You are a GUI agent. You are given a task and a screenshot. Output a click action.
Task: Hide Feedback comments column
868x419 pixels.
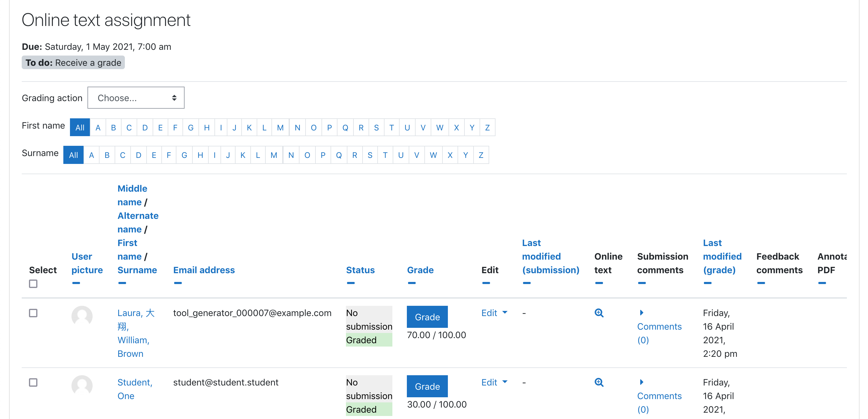tap(761, 283)
